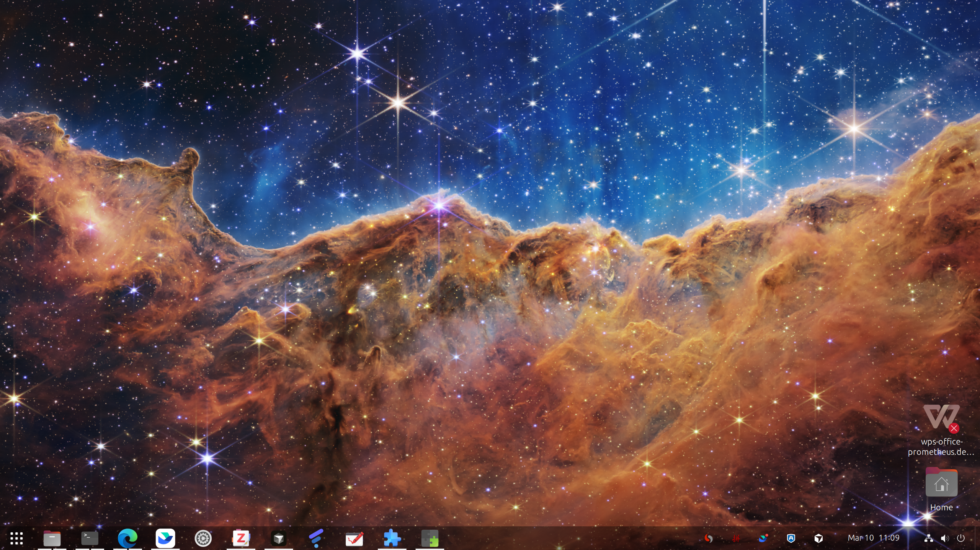This screenshot has width=980, height=550.
Task: Open the system menu via the volume icon
Action: click(x=945, y=538)
